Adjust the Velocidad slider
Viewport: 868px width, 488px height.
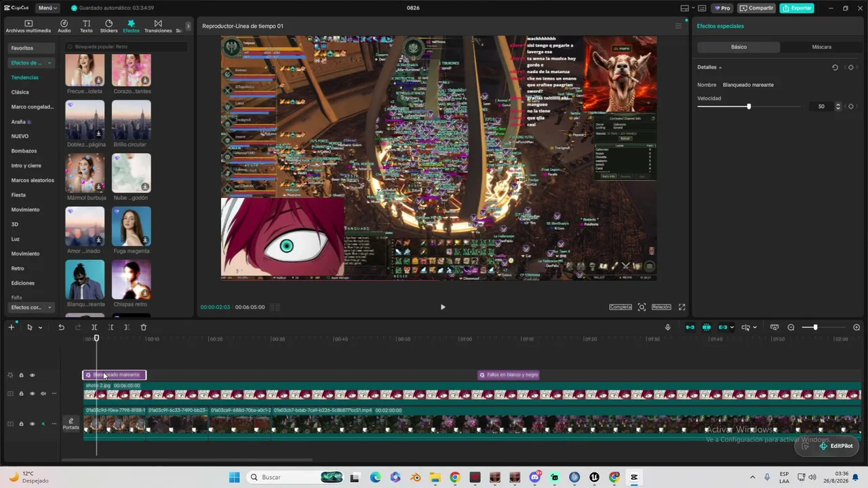click(x=749, y=106)
